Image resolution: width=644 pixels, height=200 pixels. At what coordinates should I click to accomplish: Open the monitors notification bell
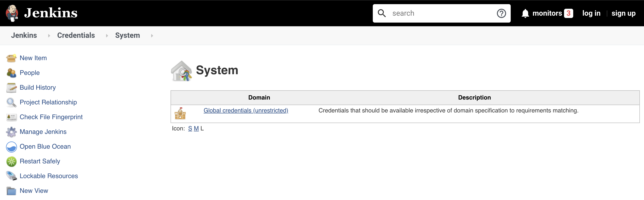tap(525, 13)
